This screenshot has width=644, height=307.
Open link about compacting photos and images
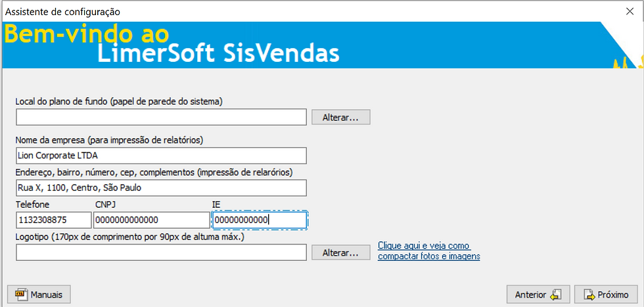click(x=428, y=251)
